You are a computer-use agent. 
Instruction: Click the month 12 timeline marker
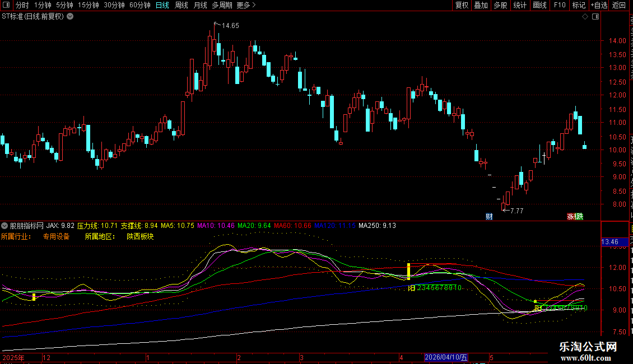tap(46, 358)
